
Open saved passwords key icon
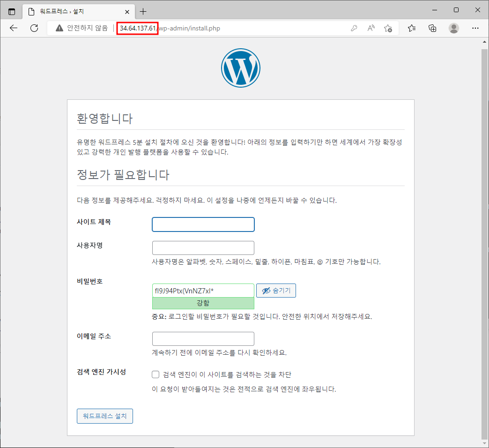pyautogui.click(x=354, y=28)
